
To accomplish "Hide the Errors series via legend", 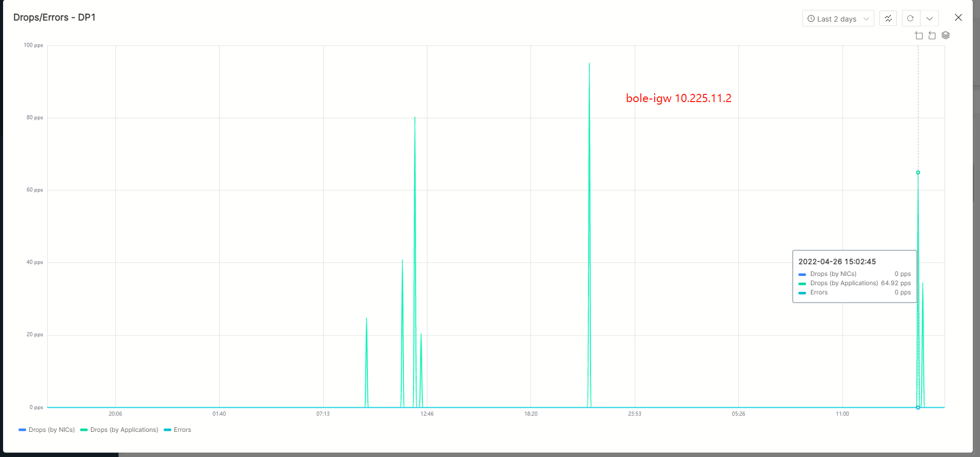I will click(182, 430).
